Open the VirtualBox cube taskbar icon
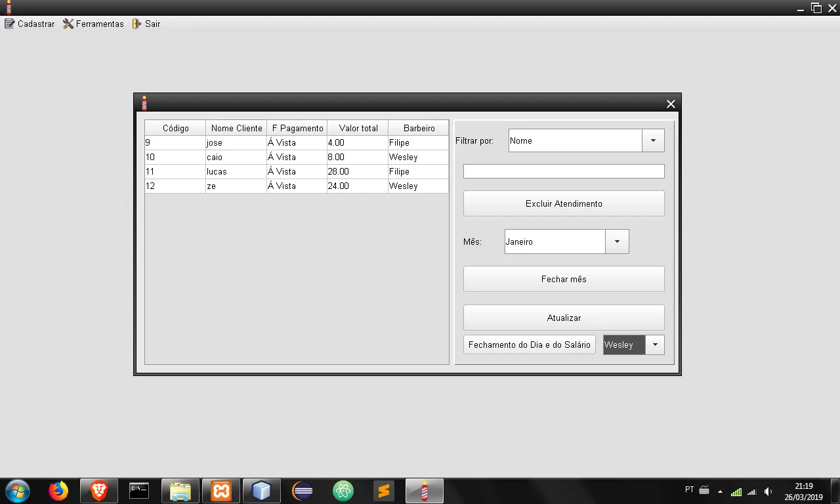Viewport: 840px width, 504px height. pos(262,490)
